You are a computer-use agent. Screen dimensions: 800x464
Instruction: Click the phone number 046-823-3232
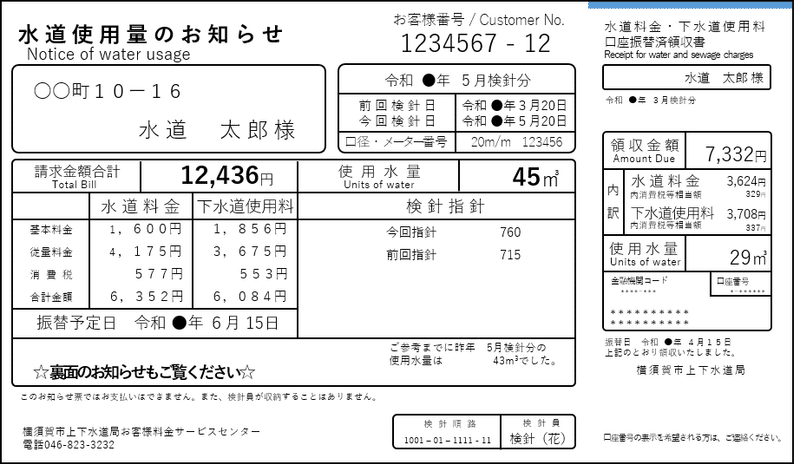point(79,445)
